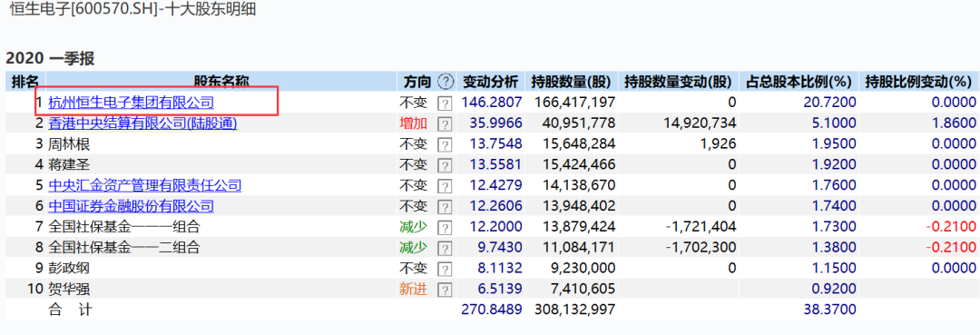This screenshot has height=335, width=980.
Task: Click ratio change value 1.8600
Action: click(x=954, y=123)
